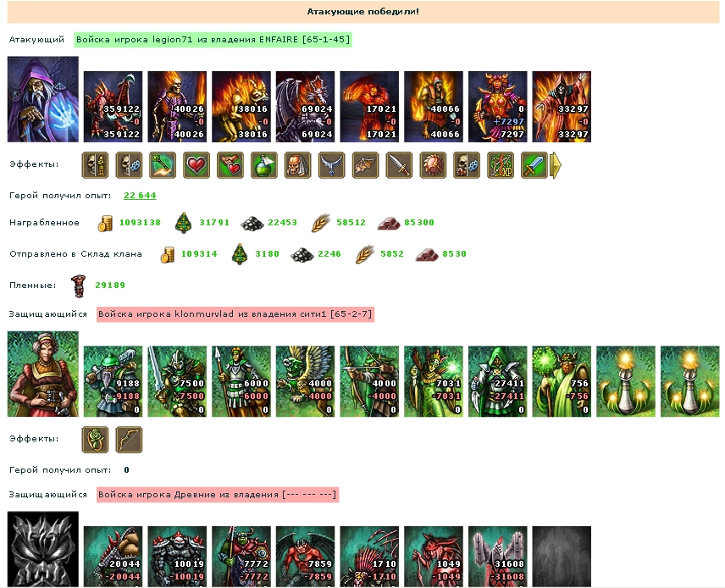Click the defender's green ring effect icon
The width and height of the screenshot is (725, 588).
[95, 440]
